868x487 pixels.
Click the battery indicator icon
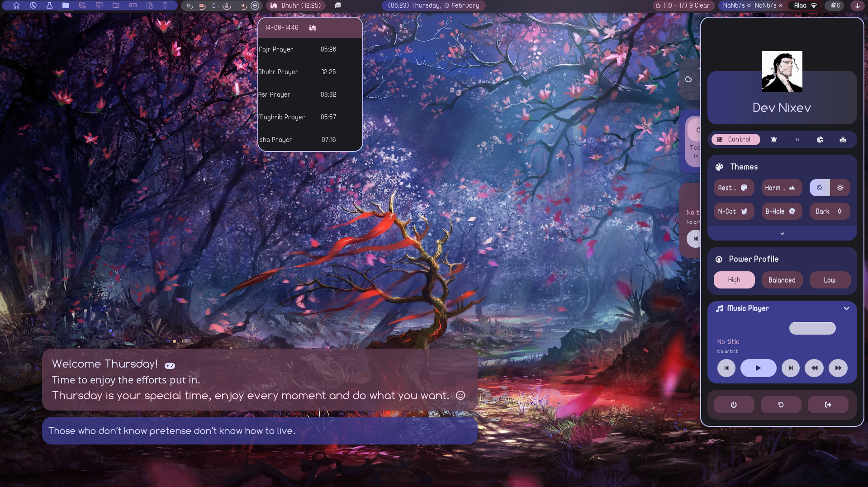(214, 6)
